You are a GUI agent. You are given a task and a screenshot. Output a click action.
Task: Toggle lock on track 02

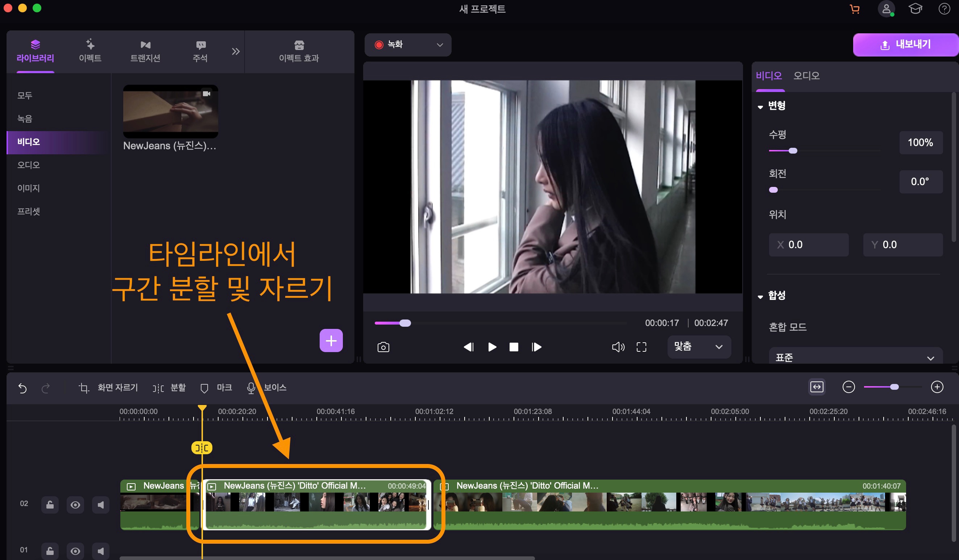tap(50, 505)
